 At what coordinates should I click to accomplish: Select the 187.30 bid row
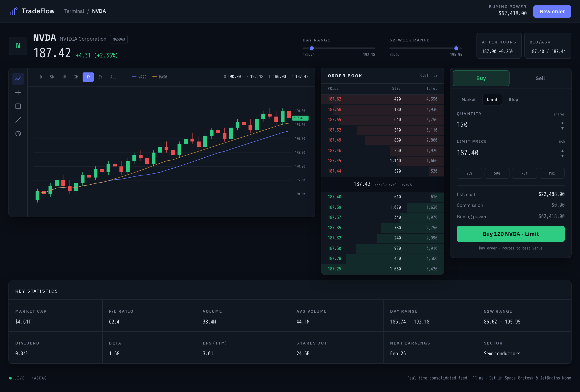383,249
